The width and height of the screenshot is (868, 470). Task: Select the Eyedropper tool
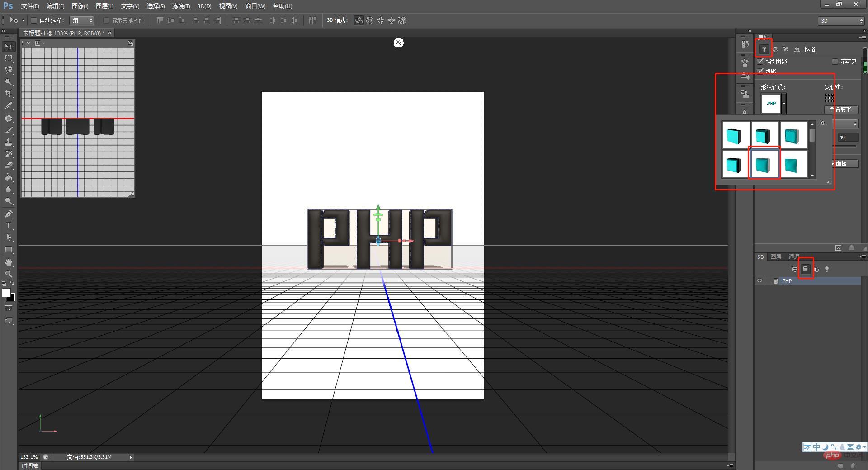coord(9,105)
